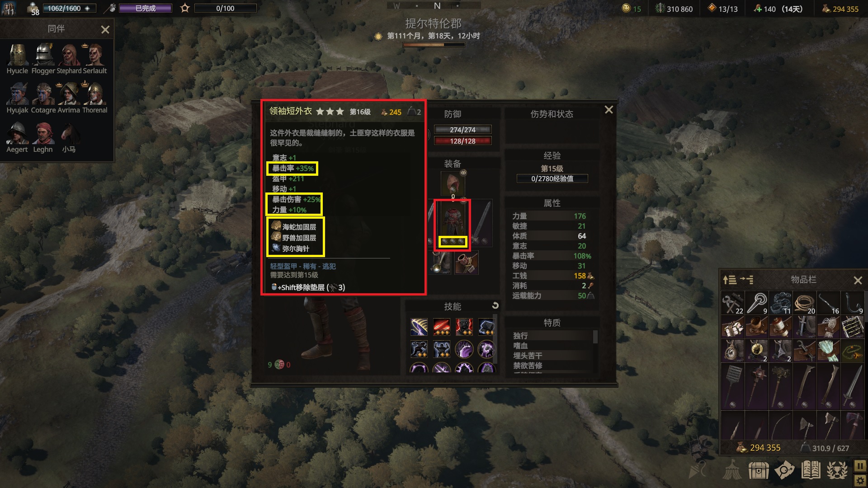The width and height of the screenshot is (868, 488).
Task: Reset skills with the circular arrow icon
Action: 495,306
